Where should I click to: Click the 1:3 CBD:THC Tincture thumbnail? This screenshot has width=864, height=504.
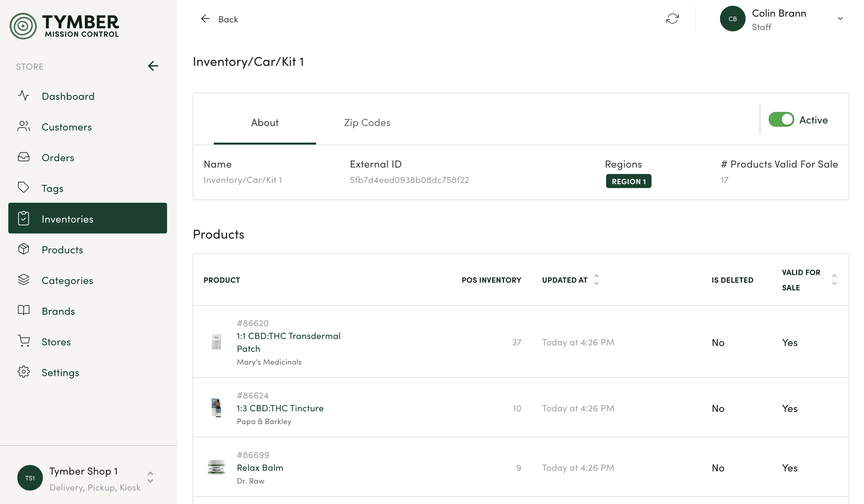[216, 408]
